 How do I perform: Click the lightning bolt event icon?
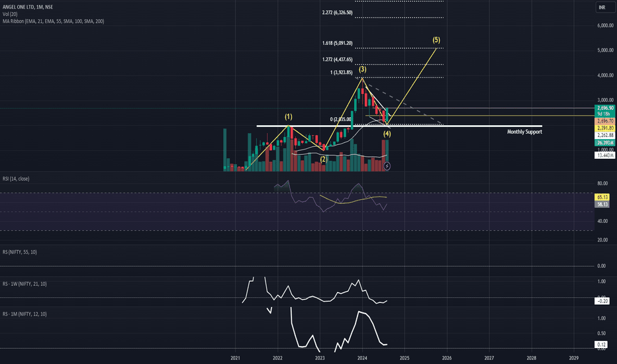click(x=387, y=166)
